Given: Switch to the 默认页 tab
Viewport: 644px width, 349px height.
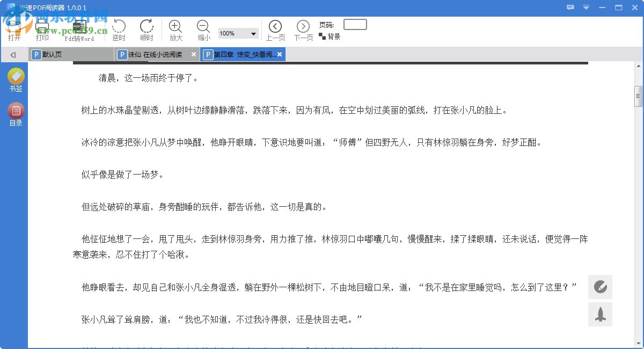Looking at the screenshot, I should (x=52, y=54).
